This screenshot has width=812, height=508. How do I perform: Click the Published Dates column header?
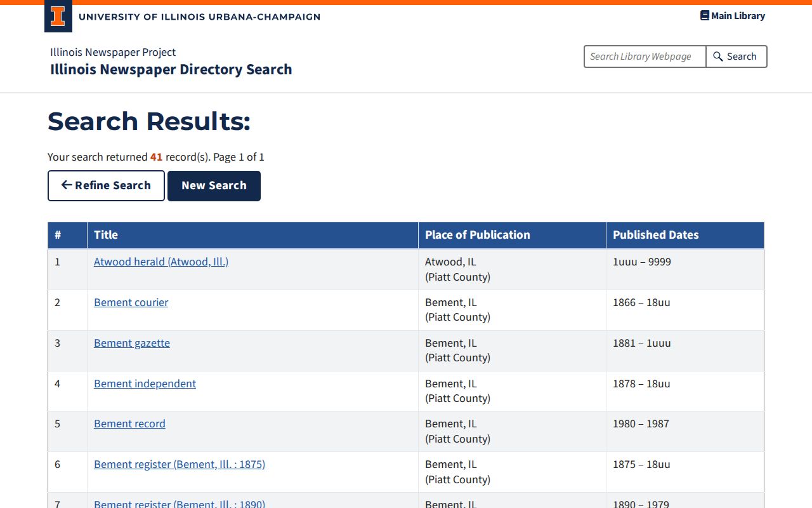point(685,235)
